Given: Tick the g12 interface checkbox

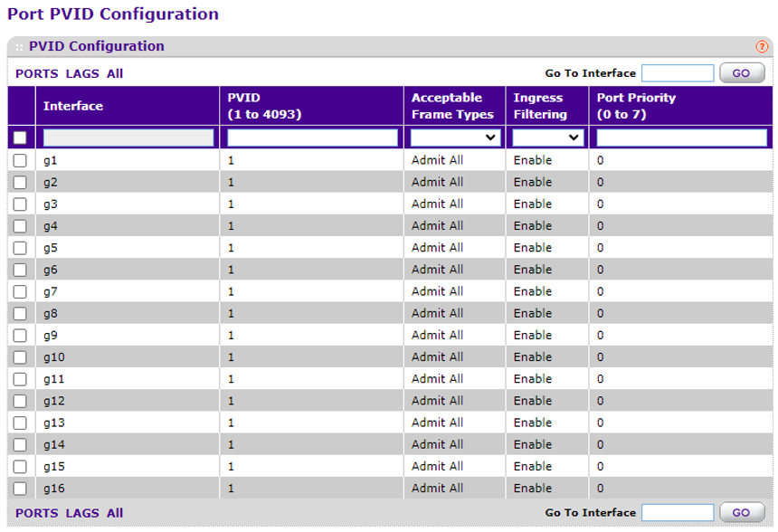Looking at the screenshot, I should coord(20,401).
